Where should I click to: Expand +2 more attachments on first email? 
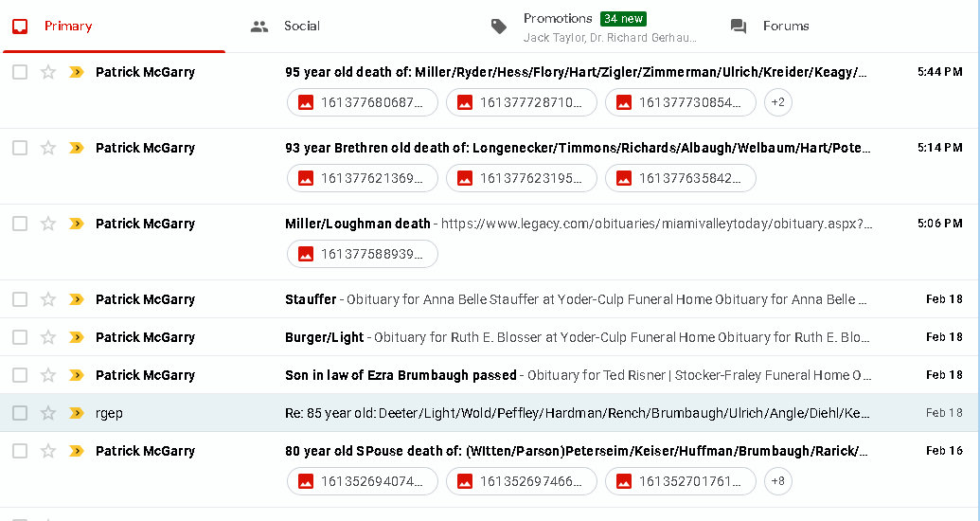coord(777,102)
